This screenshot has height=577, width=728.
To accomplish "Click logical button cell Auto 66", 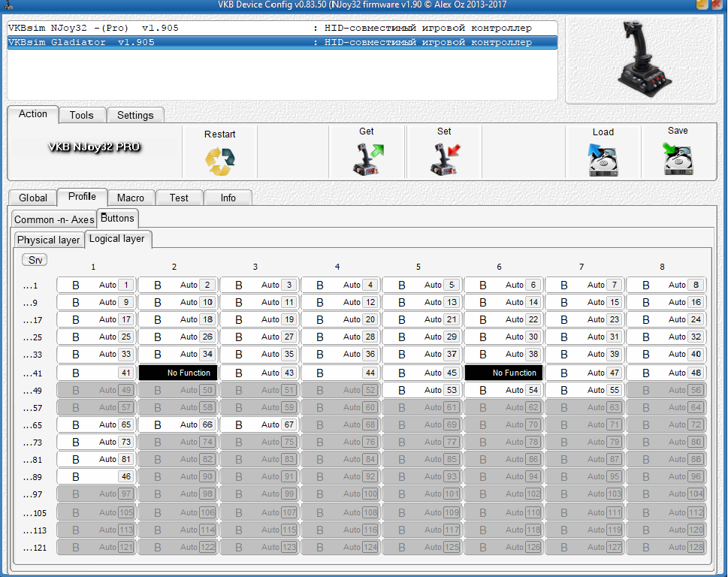I will (x=178, y=424).
